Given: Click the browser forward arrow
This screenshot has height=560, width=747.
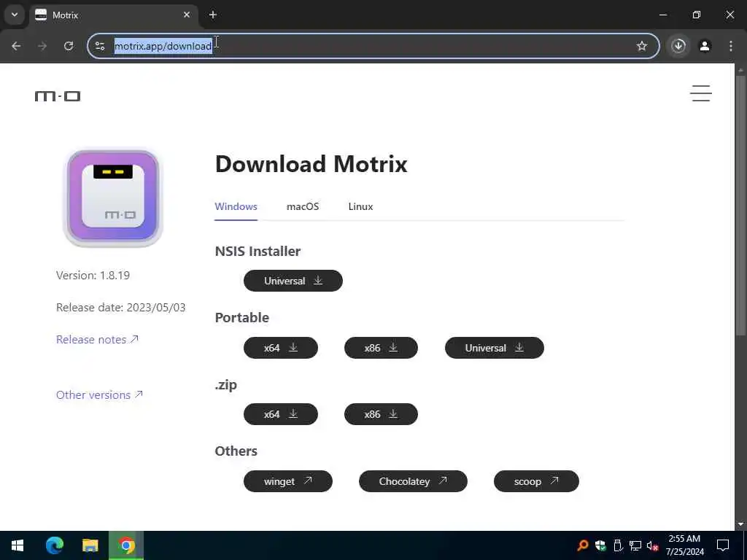Looking at the screenshot, I should pyautogui.click(x=42, y=46).
